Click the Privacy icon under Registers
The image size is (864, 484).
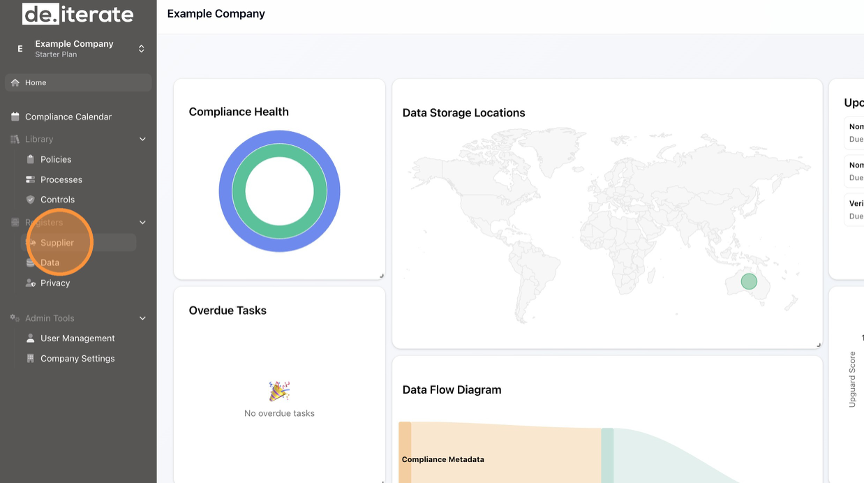[x=30, y=283]
